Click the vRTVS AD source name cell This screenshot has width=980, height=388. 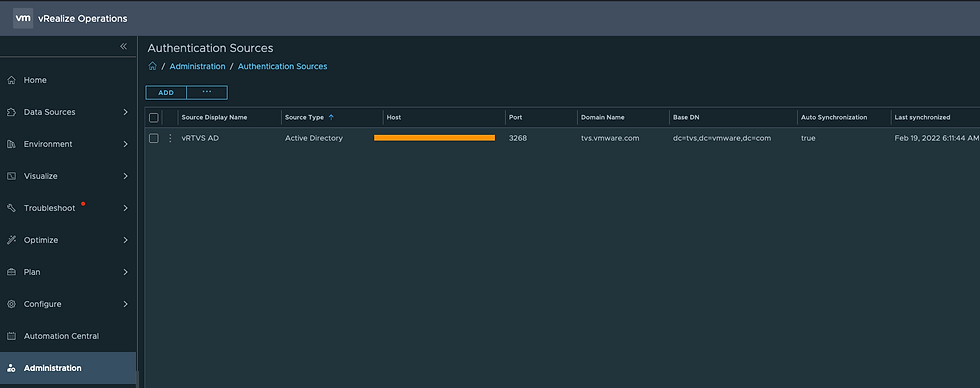click(x=200, y=138)
